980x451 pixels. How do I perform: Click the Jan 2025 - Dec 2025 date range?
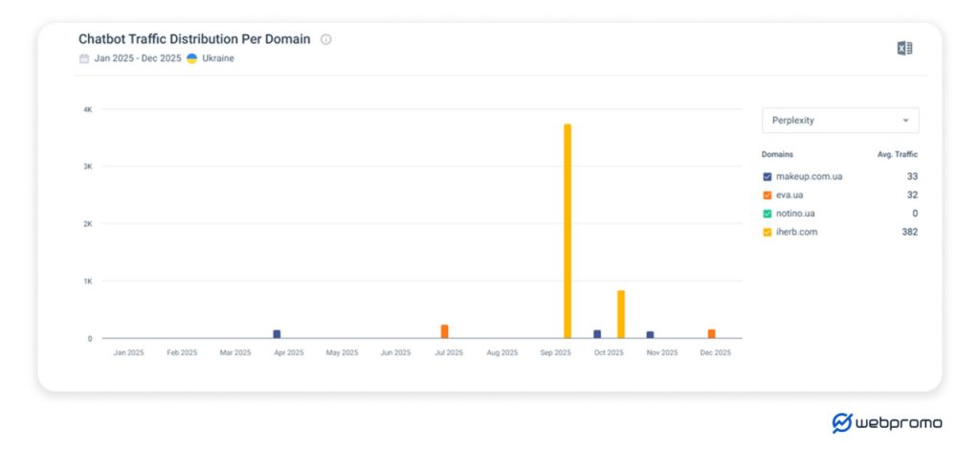coord(138,58)
